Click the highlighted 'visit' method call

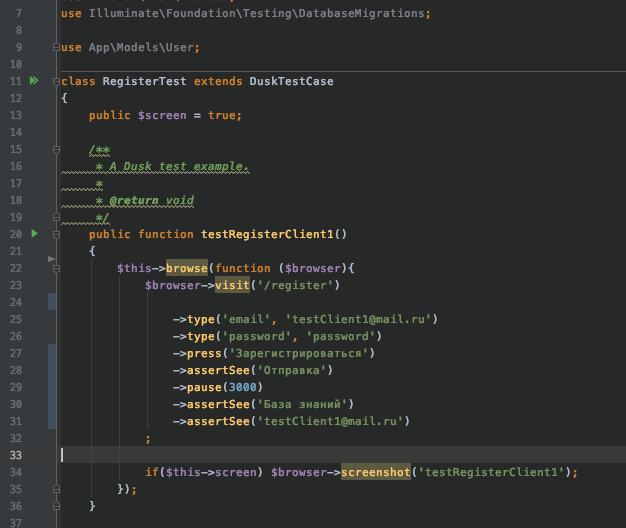point(232,285)
